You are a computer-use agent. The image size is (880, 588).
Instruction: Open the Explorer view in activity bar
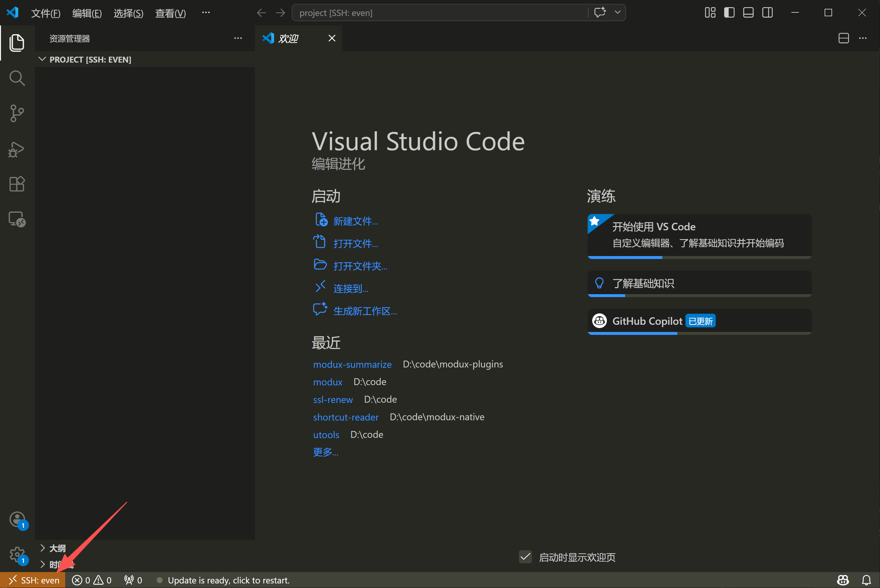17,43
